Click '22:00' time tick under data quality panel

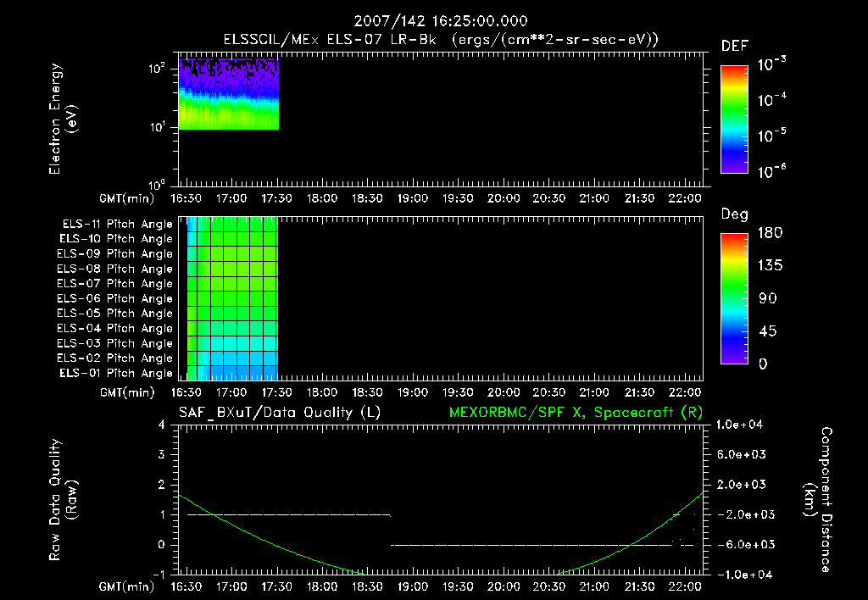click(685, 586)
